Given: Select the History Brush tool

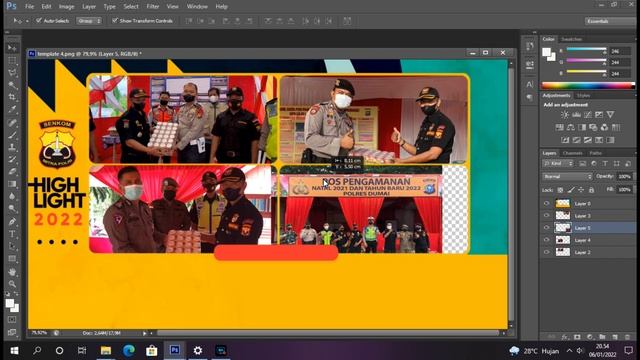Looking at the screenshot, I should pyautogui.click(x=12, y=159).
